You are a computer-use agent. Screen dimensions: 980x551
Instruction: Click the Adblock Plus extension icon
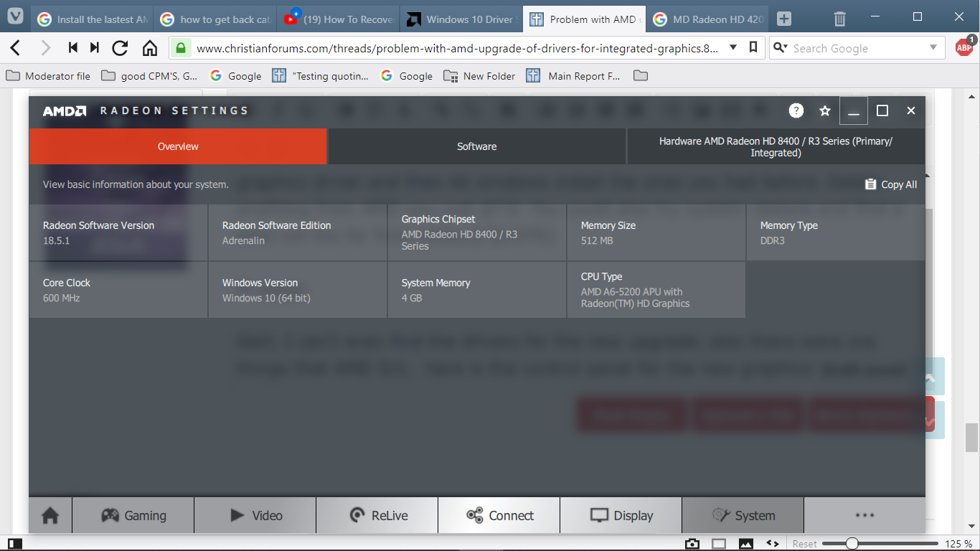pos(963,47)
